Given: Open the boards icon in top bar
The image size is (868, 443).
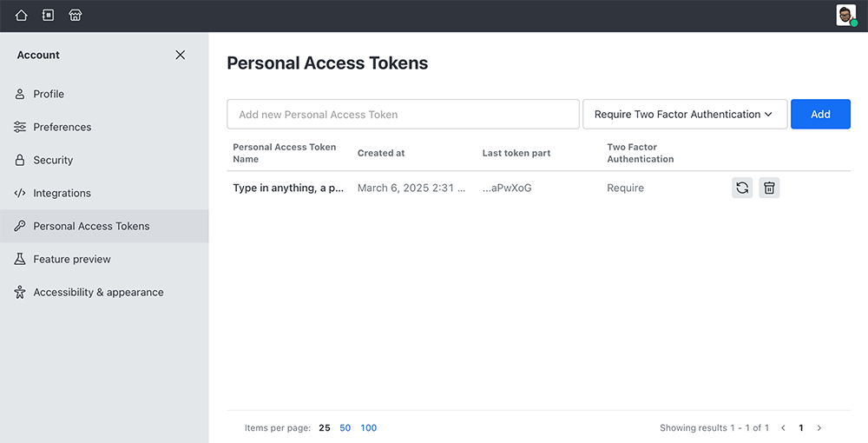Looking at the screenshot, I should click(x=48, y=16).
